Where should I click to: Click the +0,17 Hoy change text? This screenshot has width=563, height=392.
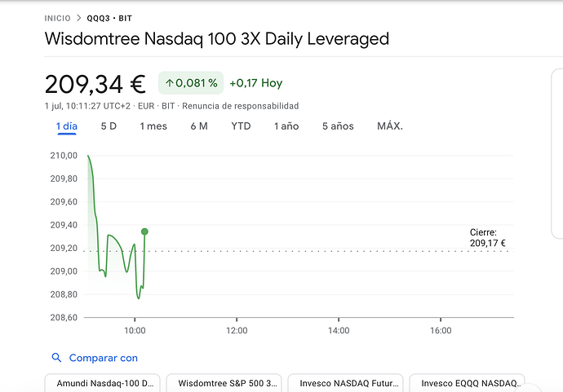tap(256, 83)
